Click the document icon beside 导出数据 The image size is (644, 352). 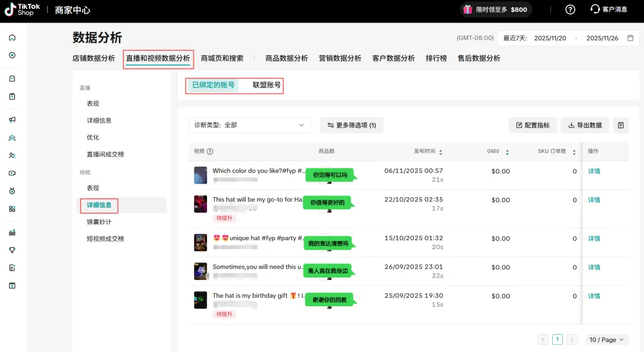pyautogui.click(x=621, y=125)
